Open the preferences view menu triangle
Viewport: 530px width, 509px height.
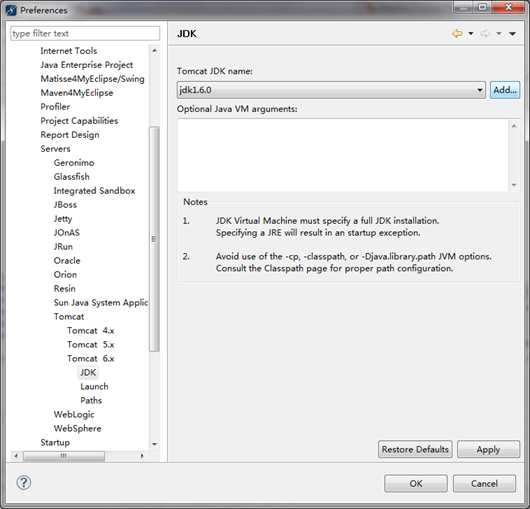coord(512,33)
